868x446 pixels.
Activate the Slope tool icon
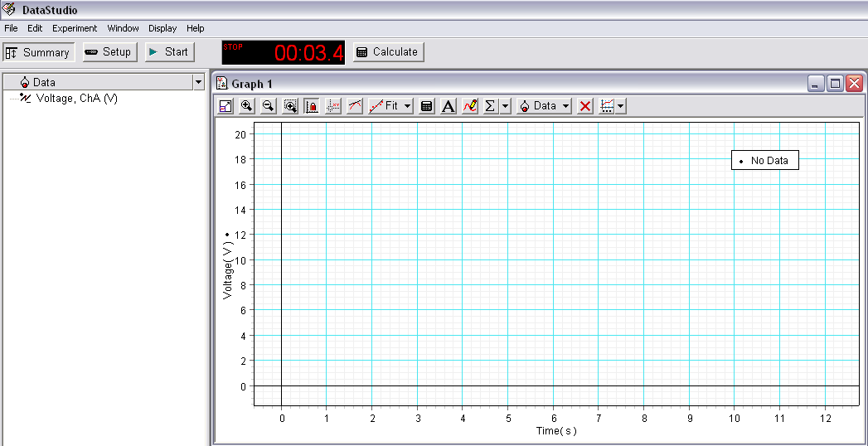click(x=355, y=105)
